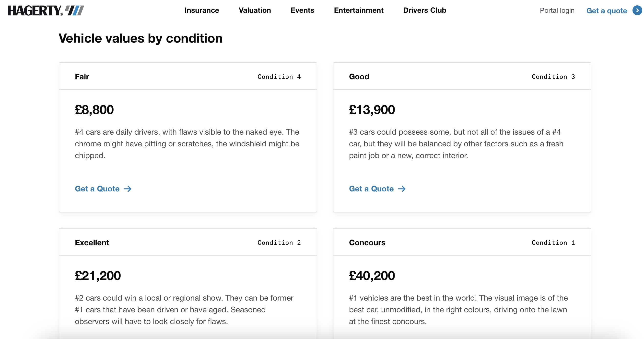This screenshot has height=339, width=644.
Task: Go to the Events section
Action: [x=302, y=10]
